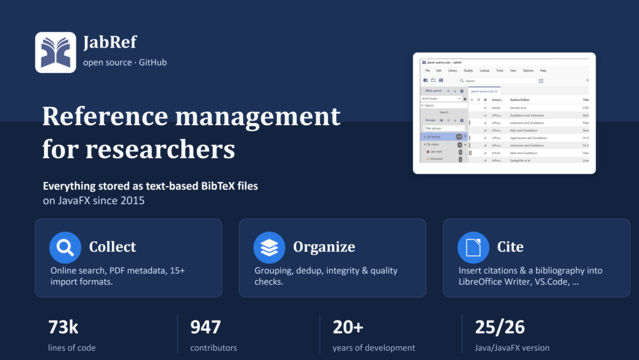Click the JabRef window title bar icon

pyautogui.click(x=424, y=62)
